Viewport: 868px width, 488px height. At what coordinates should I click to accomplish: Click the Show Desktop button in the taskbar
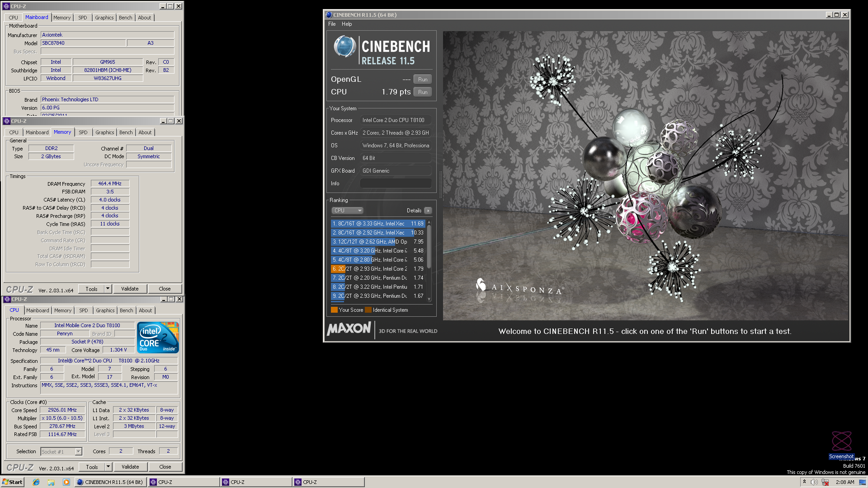[x=863, y=482]
